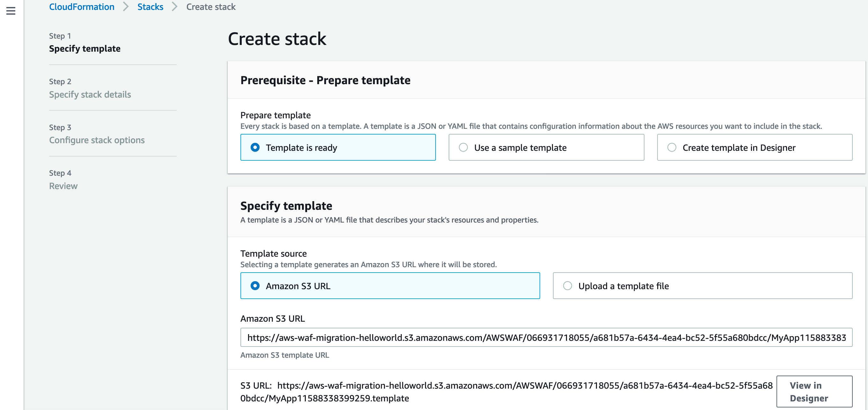This screenshot has height=410, width=868.
Task: Open the navigation sidebar hamburger menu
Action: pos(11,11)
